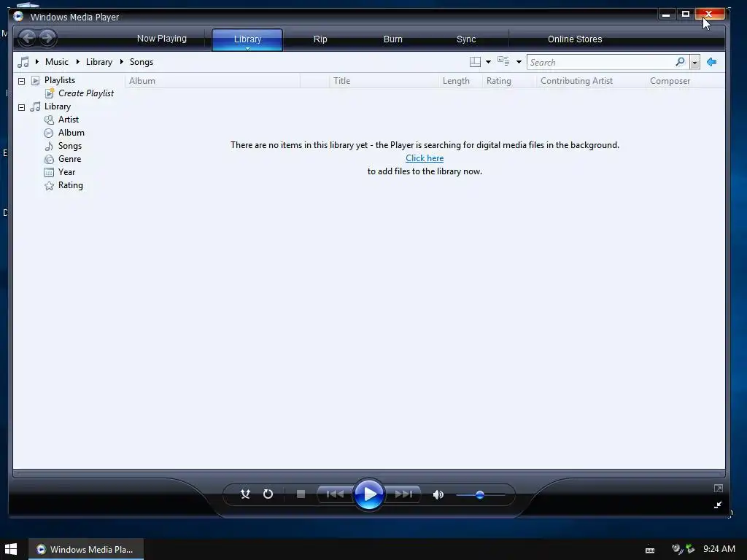Select Songs in the library tree
The width and height of the screenshot is (747, 560).
pos(69,146)
